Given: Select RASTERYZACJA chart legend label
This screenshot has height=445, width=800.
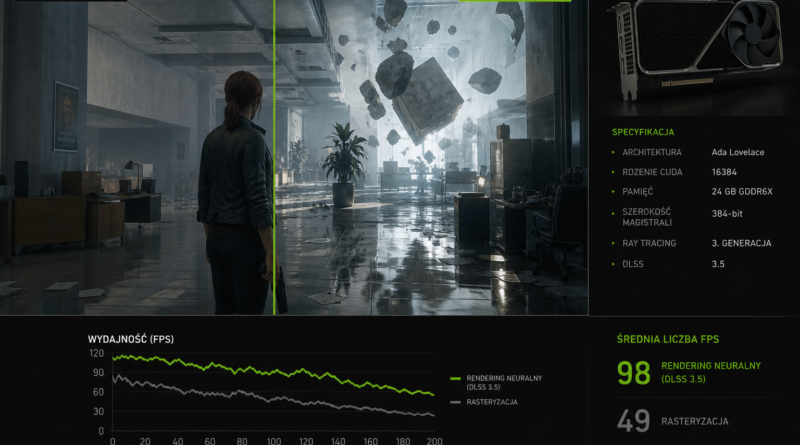Looking at the screenshot, I should (x=492, y=402).
